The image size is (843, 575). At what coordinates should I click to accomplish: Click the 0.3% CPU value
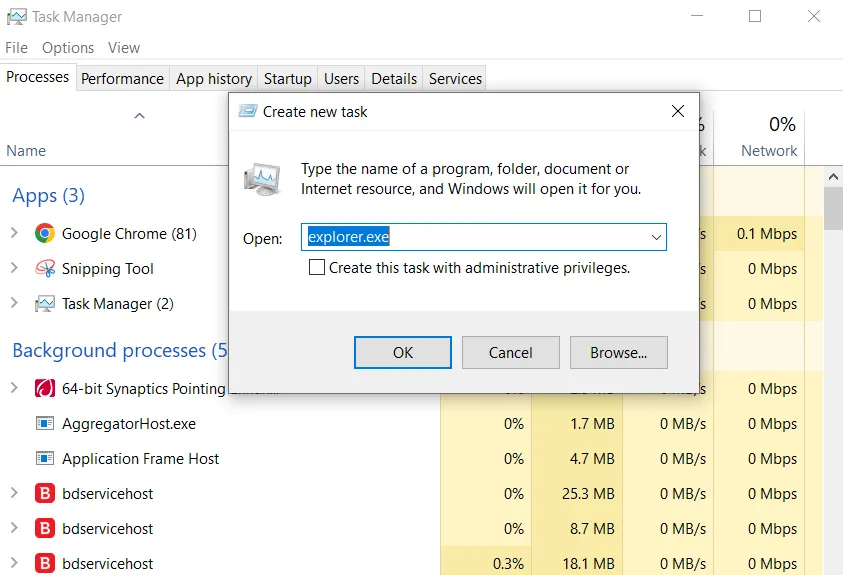(x=508, y=563)
